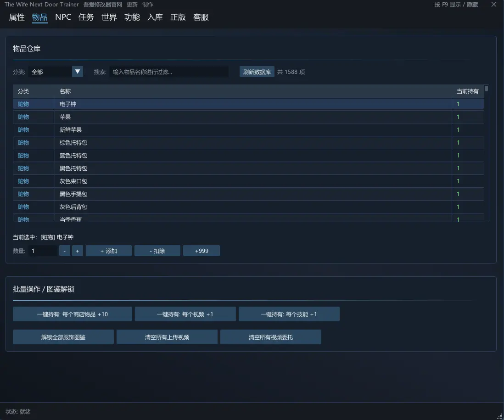Image resolution: width=504 pixels, height=420 pixels.
Task: Open the 功能 tab
Action: (132, 17)
